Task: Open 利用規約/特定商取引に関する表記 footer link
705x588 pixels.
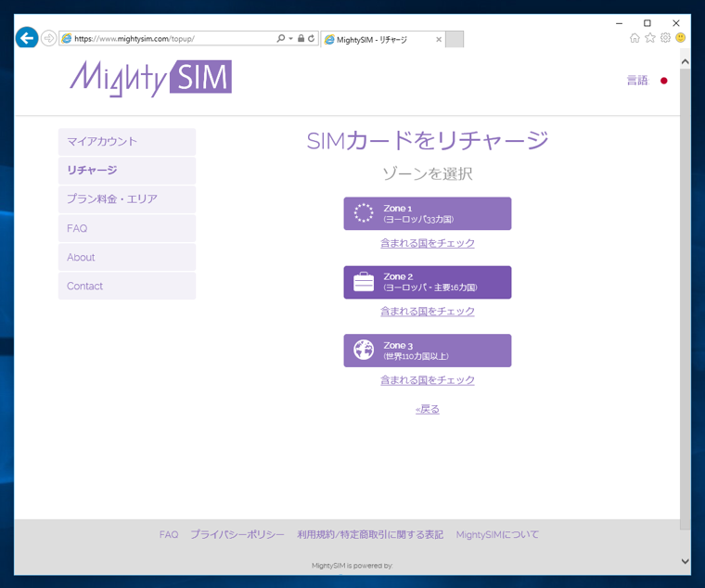Action: point(370,534)
